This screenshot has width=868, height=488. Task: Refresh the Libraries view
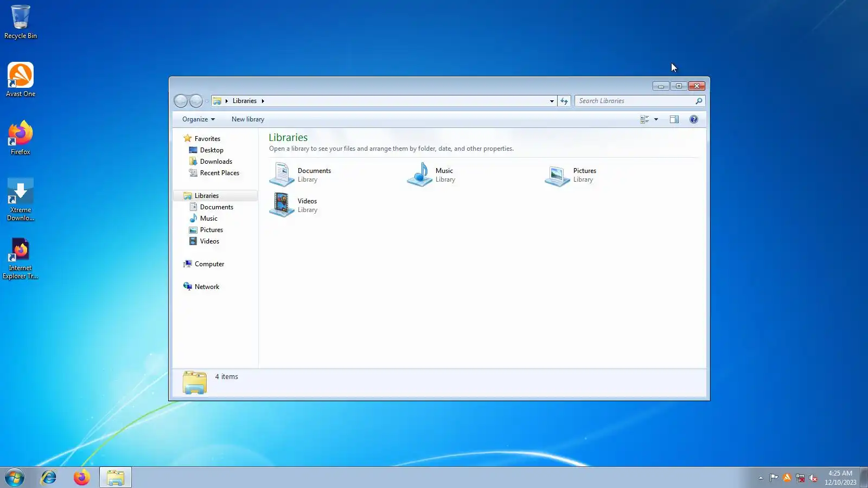click(x=564, y=101)
